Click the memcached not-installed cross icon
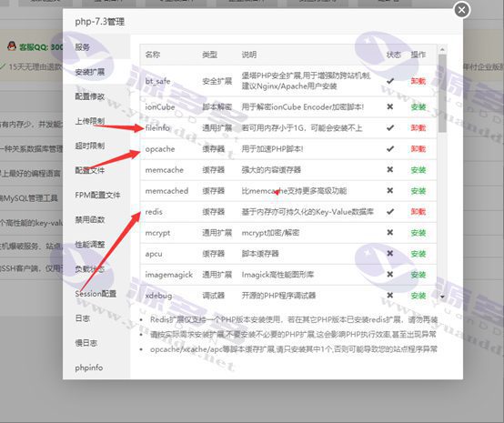This screenshot has height=423, width=504. click(x=390, y=190)
